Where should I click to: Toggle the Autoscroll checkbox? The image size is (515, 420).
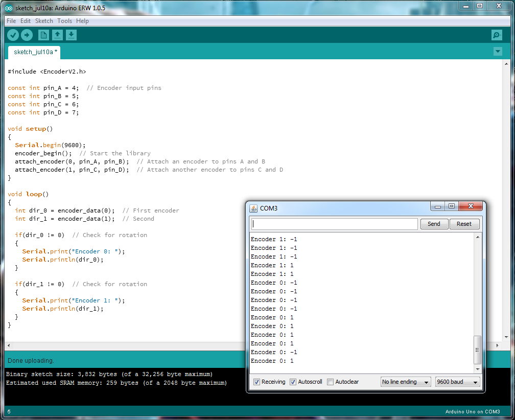pos(293,382)
